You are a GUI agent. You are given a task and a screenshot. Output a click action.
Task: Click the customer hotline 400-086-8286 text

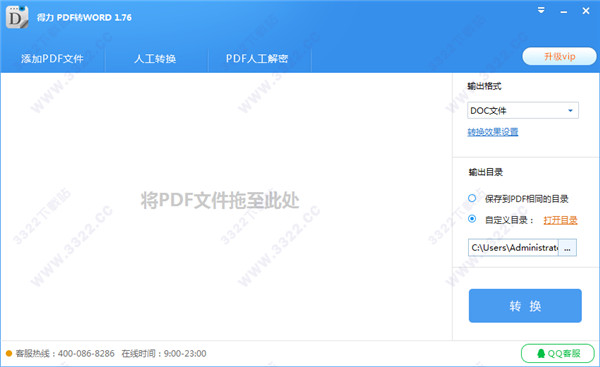click(x=65, y=353)
